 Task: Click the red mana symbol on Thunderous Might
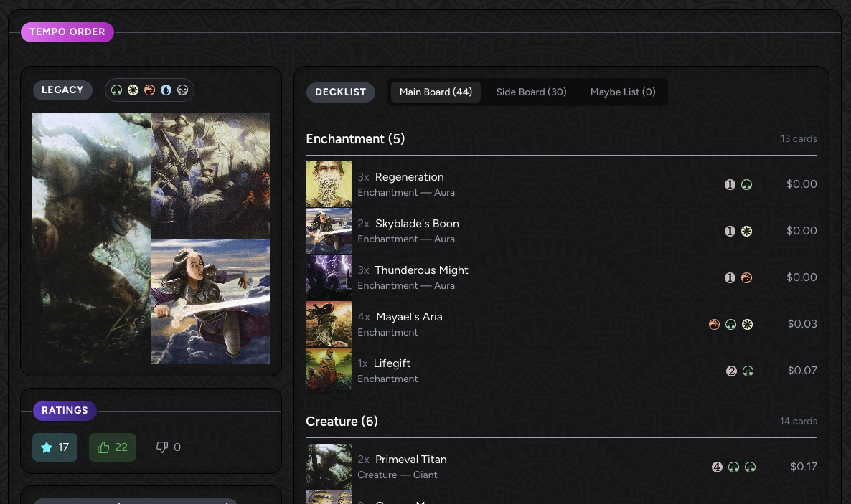747,277
